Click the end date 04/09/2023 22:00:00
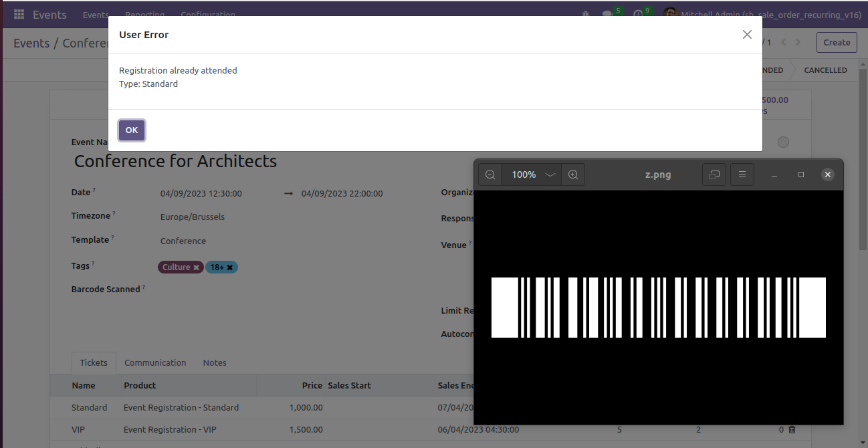 [x=342, y=194]
